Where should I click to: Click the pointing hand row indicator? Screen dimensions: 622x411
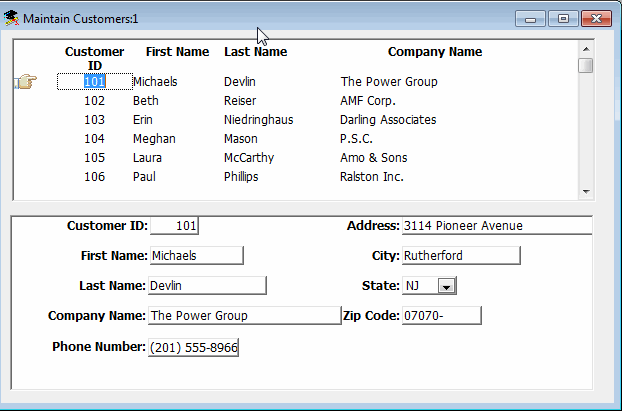pos(25,82)
